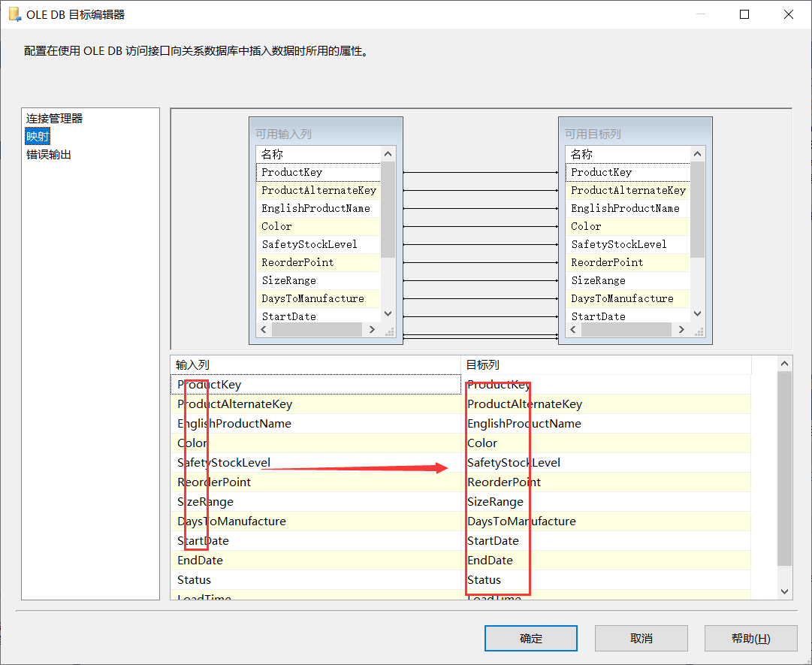Image resolution: width=812 pixels, height=665 pixels.
Task: Click the left arrow under 可用输入列 list
Action: [264, 329]
